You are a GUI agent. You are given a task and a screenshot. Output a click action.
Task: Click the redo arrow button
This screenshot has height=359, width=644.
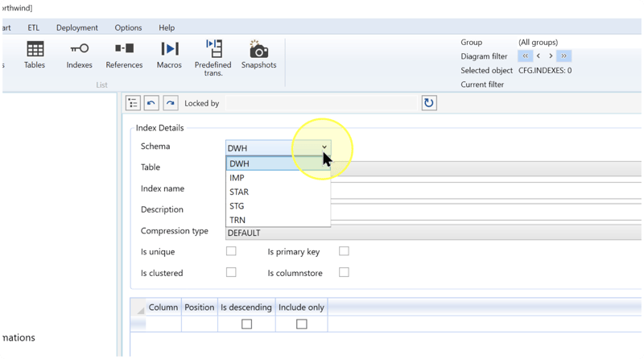click(170, 103)
